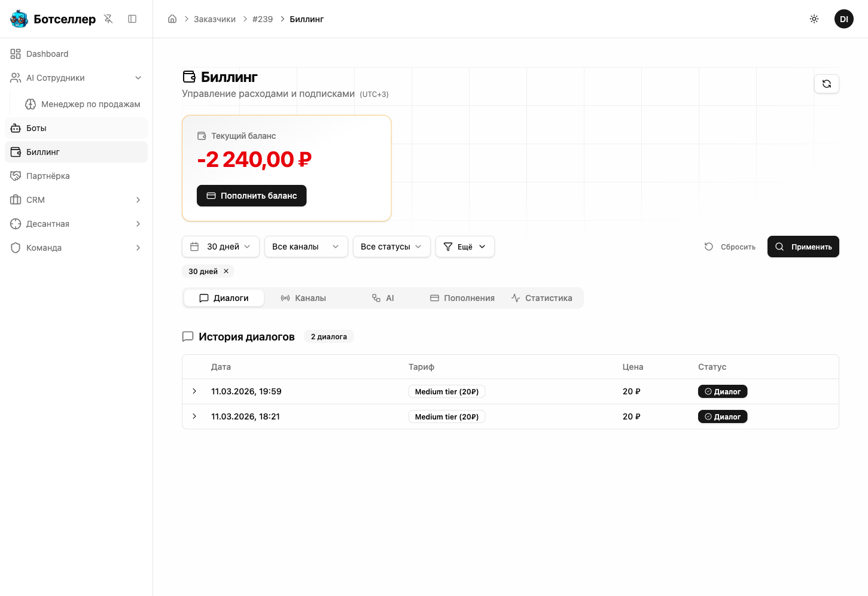The image size is (868, 596).
Task: Remove the 30 дней filter chip
Action: point(226,271)
